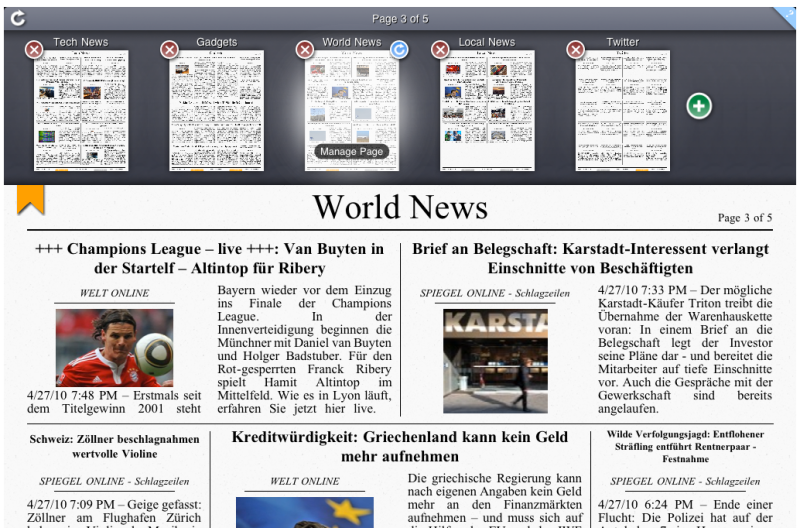The height and width of the screenshot is (528, 800).
Task: Click SPIEGEL ONLINE source under Violine headline
Action: [114, 481]
